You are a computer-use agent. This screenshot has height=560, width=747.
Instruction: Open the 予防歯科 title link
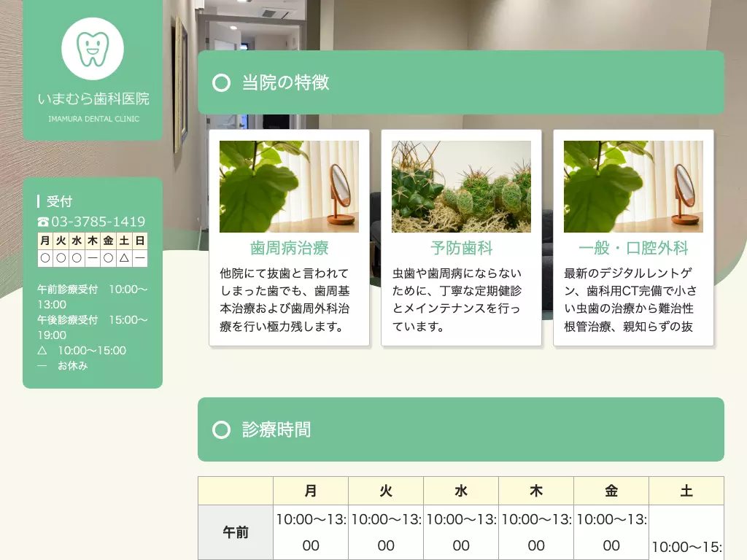coord(461,248)
